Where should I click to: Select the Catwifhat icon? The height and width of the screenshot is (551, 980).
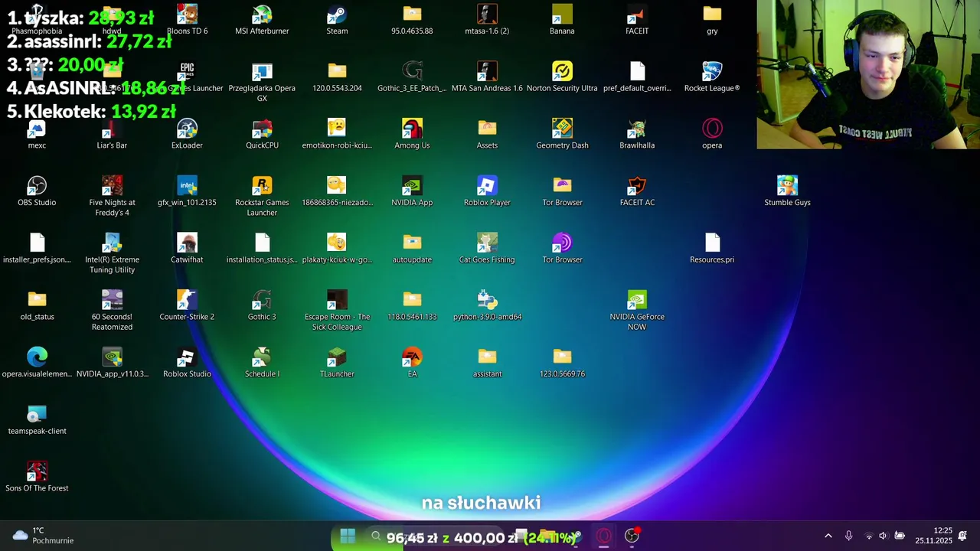[187, 249]
